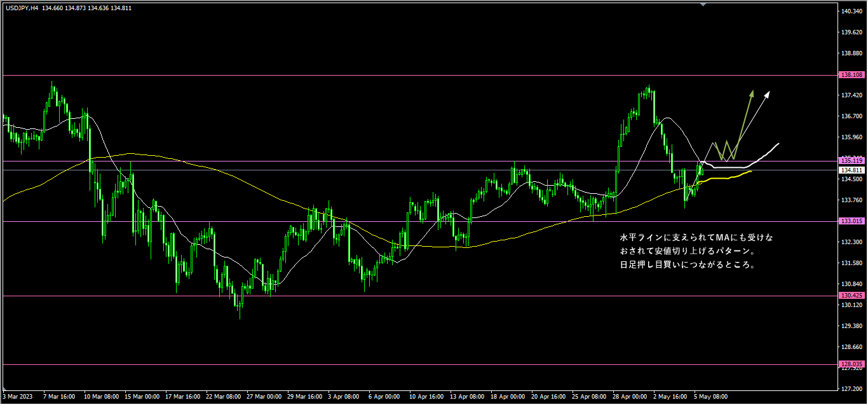Click the 135.119 pink price label

pyautogui.click(x=850, y=160)
